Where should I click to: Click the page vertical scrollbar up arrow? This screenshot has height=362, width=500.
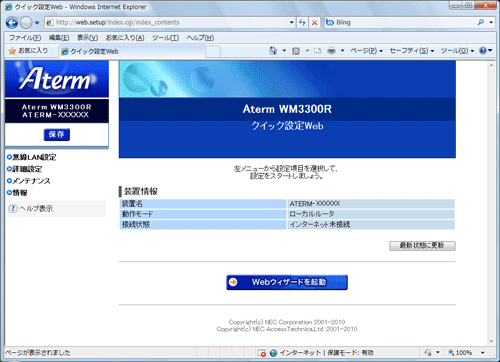coord(491,65)
